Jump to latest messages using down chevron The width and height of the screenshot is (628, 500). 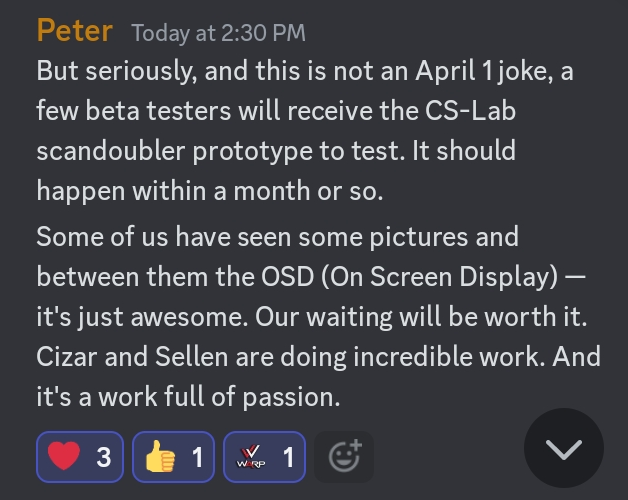[564, 448]
